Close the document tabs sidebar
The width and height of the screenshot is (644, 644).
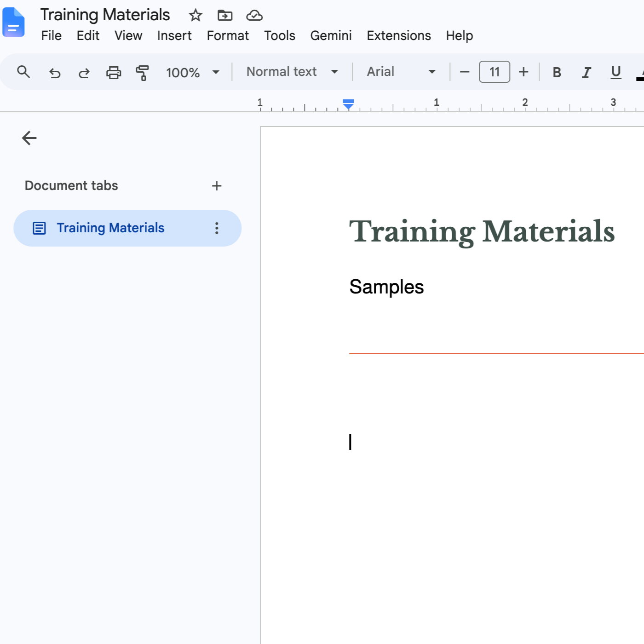point(29,138)
